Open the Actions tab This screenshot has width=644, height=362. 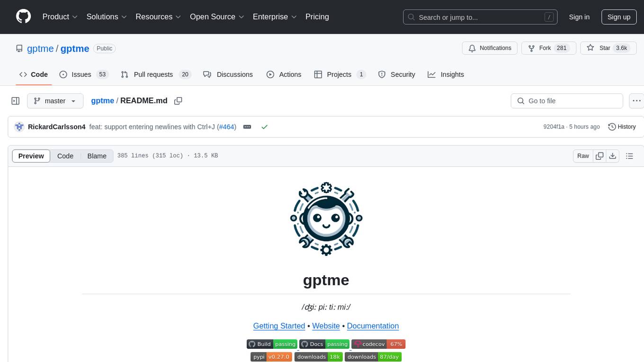point(284,74)
